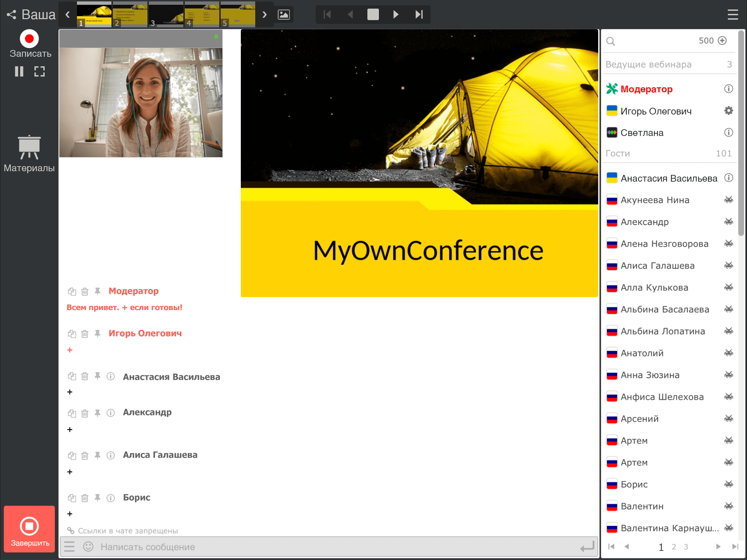Show next slide thumbnails with the right chevron
The height and width of the screenshot is (560, 747).
point(264,14)
